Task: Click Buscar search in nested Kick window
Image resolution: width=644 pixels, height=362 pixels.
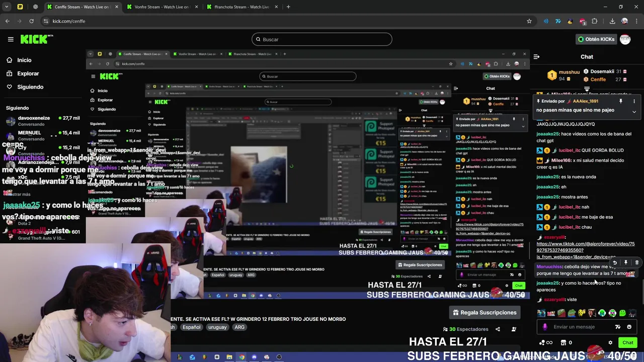Action: click(x=307, y=76)
